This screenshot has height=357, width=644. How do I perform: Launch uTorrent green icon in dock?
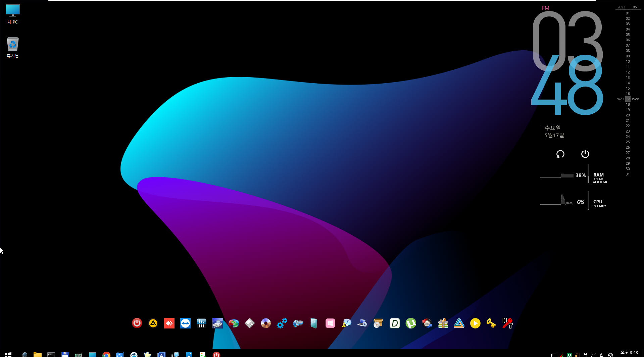click(411, 323)
